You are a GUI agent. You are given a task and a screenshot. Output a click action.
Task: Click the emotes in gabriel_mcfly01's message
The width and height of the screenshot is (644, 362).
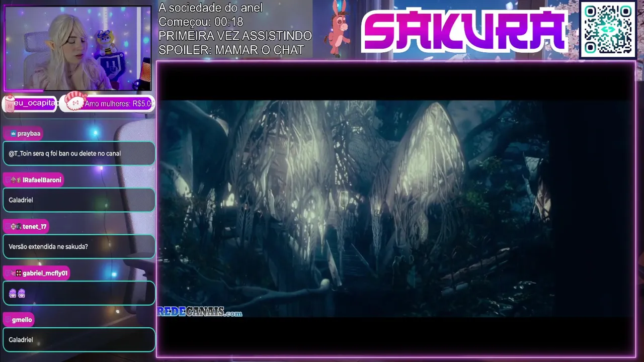(17, 293)
